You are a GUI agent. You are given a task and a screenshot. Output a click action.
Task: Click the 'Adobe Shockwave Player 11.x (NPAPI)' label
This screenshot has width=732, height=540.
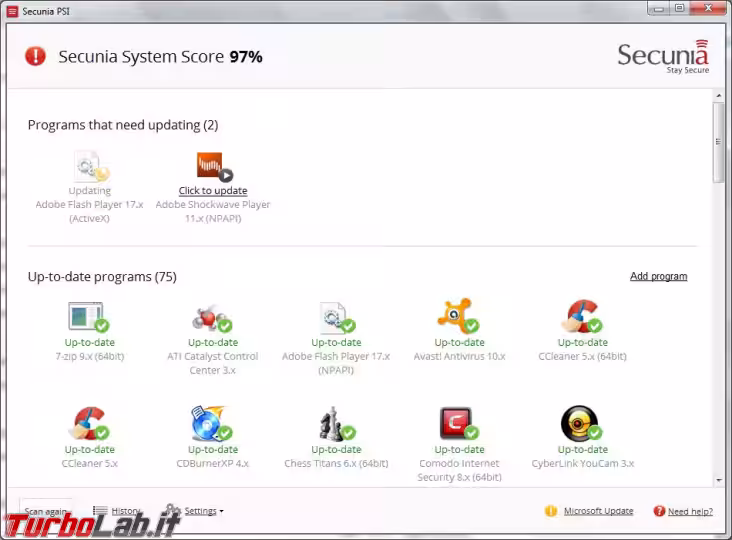(213, 211)
